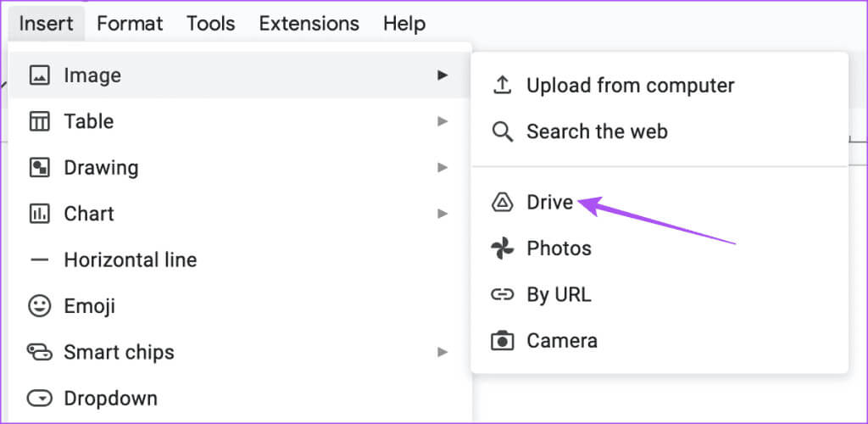Open the Format menu
Screen dimensions: 868x424
[x=130, y=23]
